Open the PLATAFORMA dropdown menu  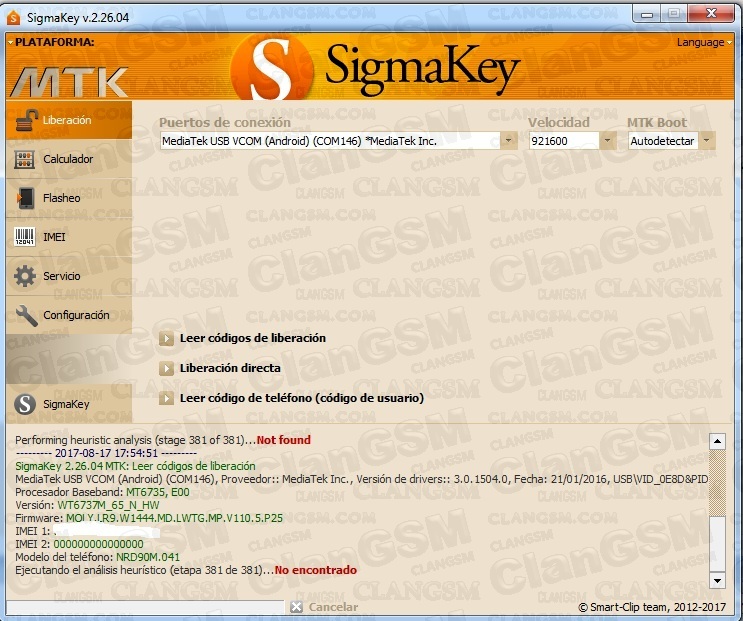pyautogui.click(x=51, y=42)
